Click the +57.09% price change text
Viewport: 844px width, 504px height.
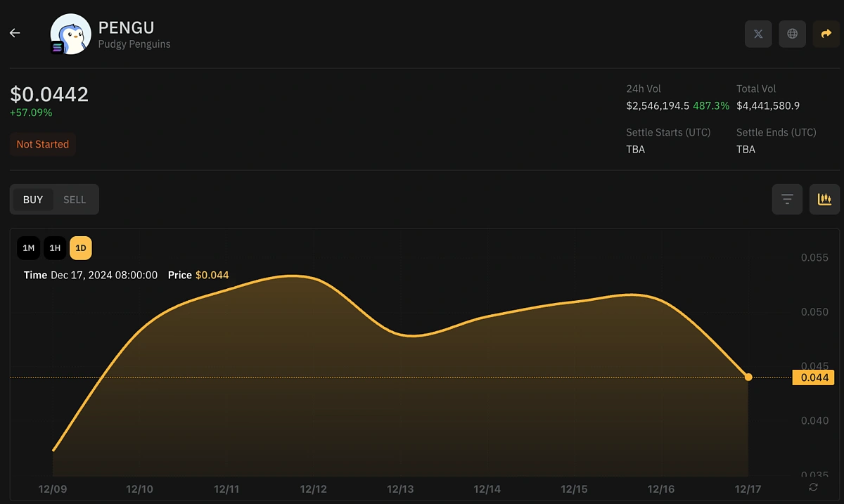point(31,112)
